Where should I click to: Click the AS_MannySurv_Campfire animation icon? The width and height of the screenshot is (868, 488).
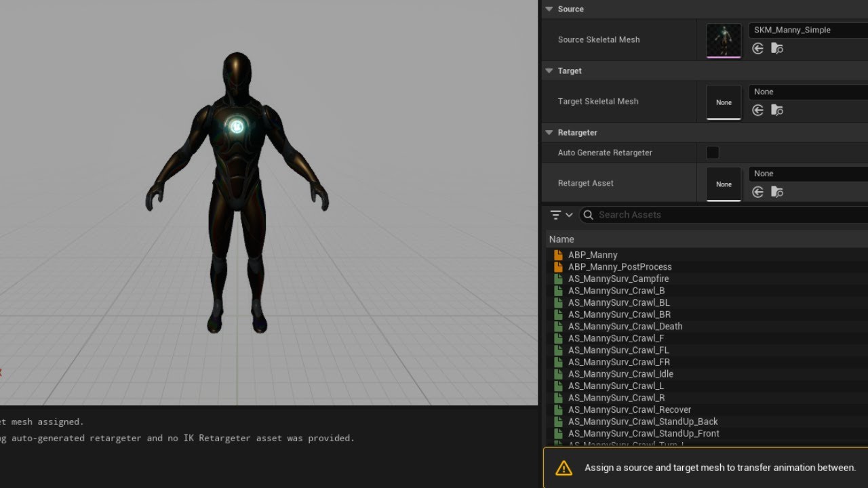(558, 279)
